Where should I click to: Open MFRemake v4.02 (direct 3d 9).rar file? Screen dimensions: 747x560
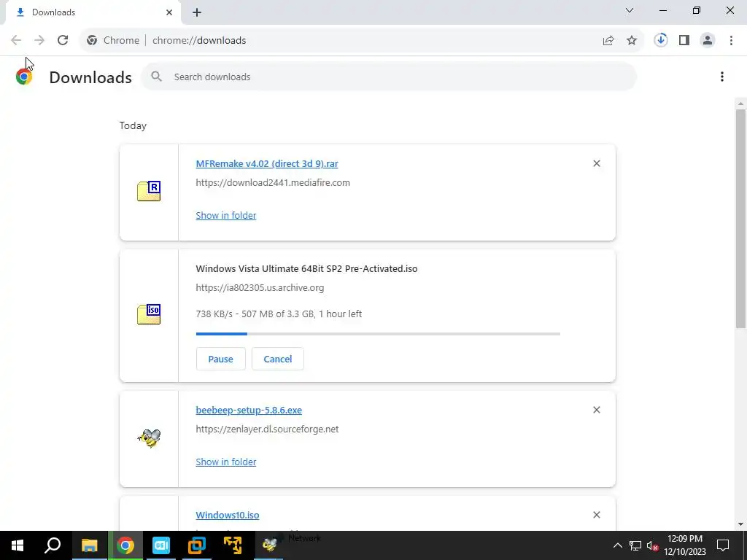267,164
